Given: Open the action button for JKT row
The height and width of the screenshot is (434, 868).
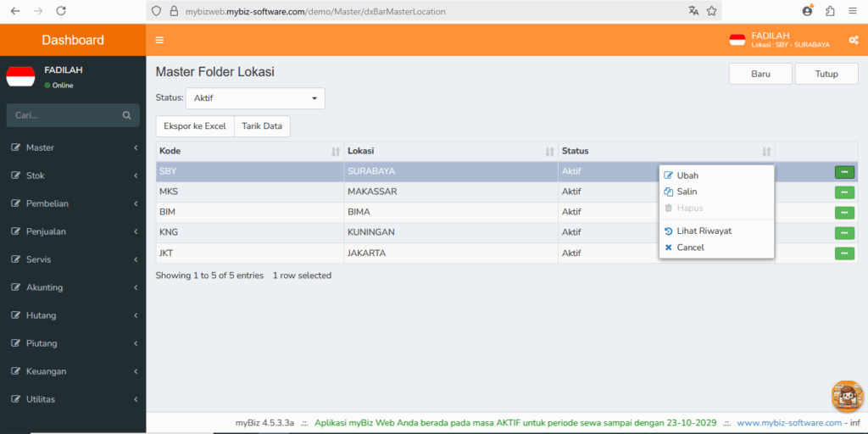Looking at the screenshot, I should tap(844, 253).
